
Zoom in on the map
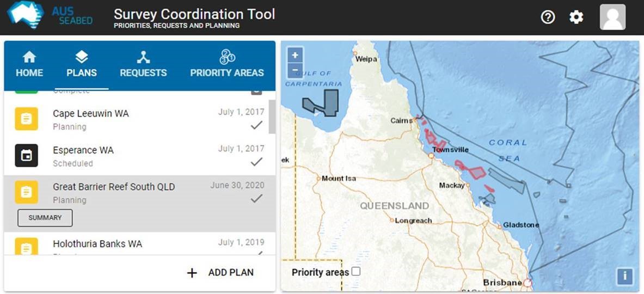point(295,55)
